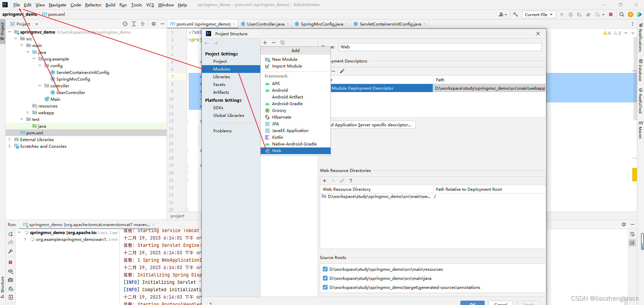Open the File menu

[16, 5]
